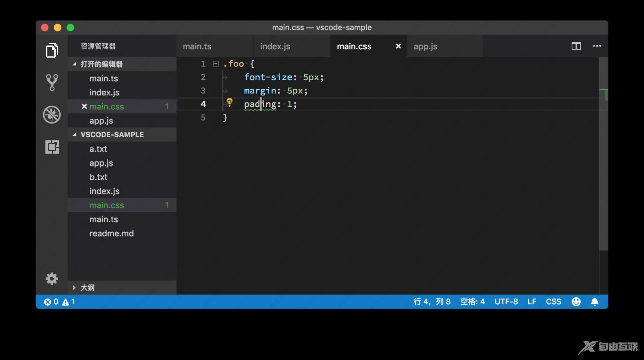Open main.ts in VSCODE-SAMPLE folder
The height and width of the screenshot is (360, 644).
click(122, 219)
